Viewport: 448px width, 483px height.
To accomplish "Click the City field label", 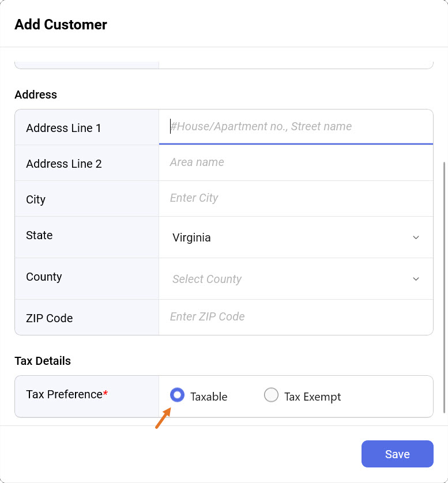I will [36, 199].
